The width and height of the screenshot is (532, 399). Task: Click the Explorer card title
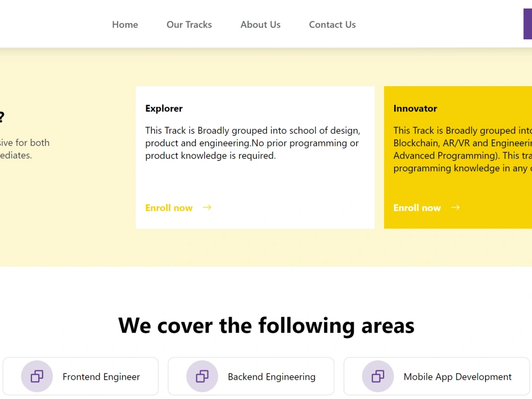[x=164, y=108]
